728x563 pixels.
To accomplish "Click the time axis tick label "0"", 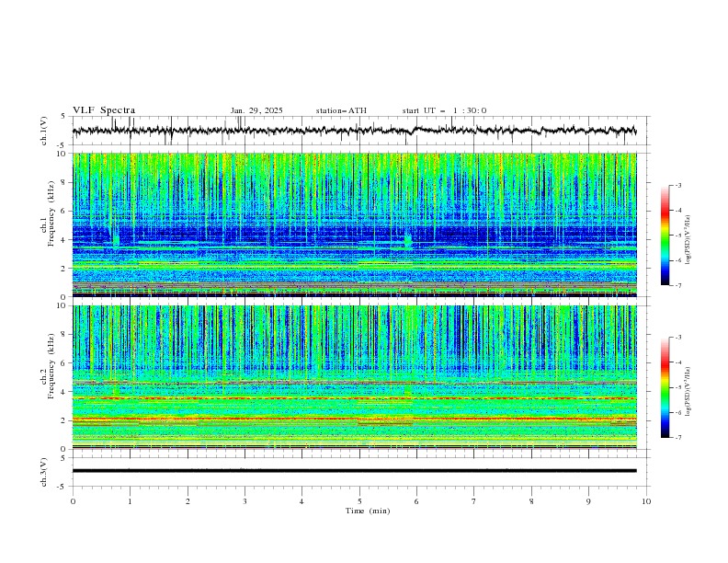I will pos(73,501).
